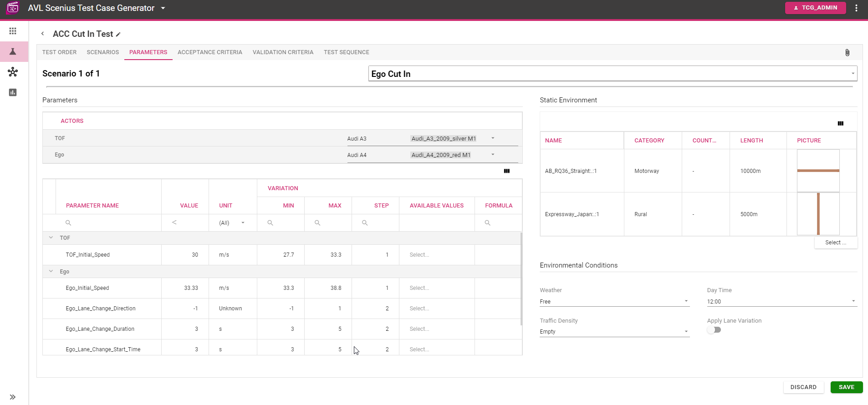
Task: Click the TCG_ADMIN user button
Action: pos(815,8)
